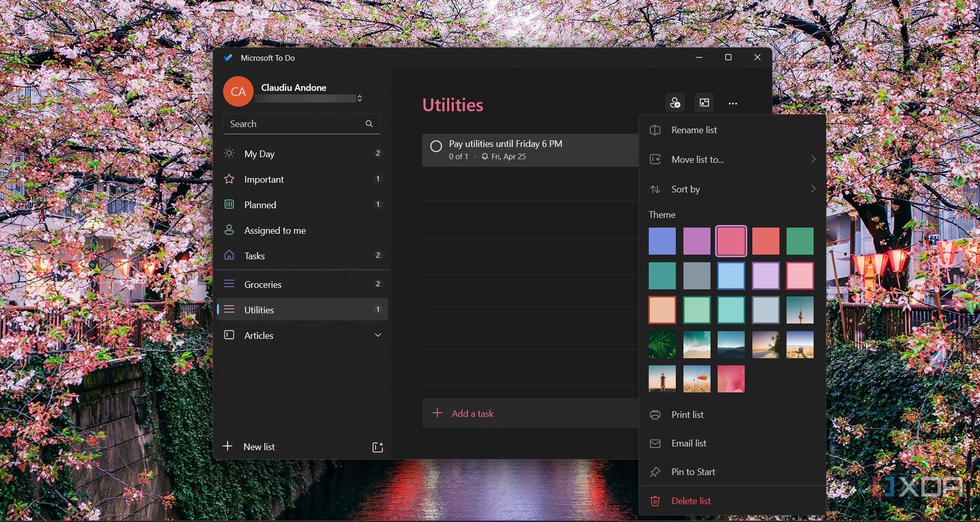Choose the fern leaves photo theme
Screen dimensions: 980x522
pyautogui.click(x=662, y=344)
